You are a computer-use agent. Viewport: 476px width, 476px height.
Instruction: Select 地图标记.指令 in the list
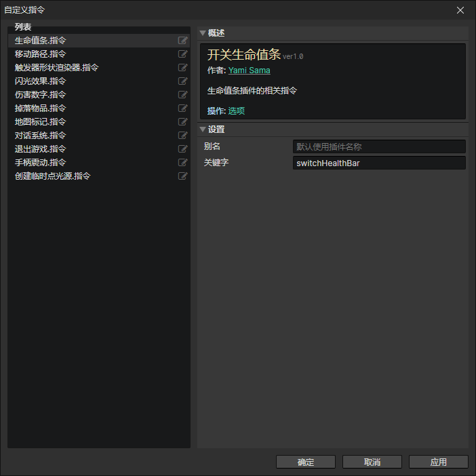[x=99, y=122]
